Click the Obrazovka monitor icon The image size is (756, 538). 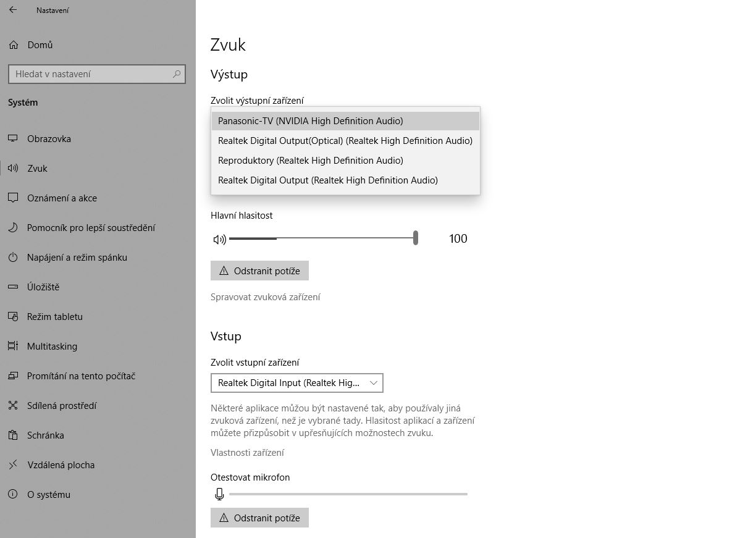coord(13,139)
